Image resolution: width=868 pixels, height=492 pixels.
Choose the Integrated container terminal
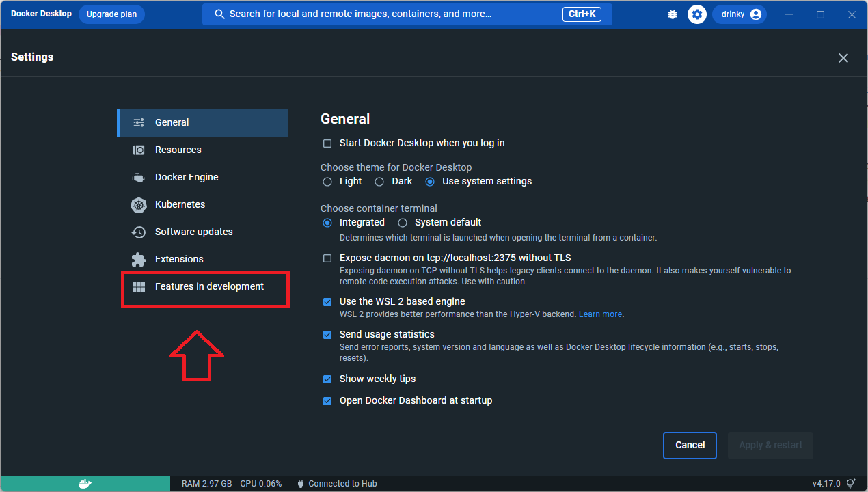[327, 223]
